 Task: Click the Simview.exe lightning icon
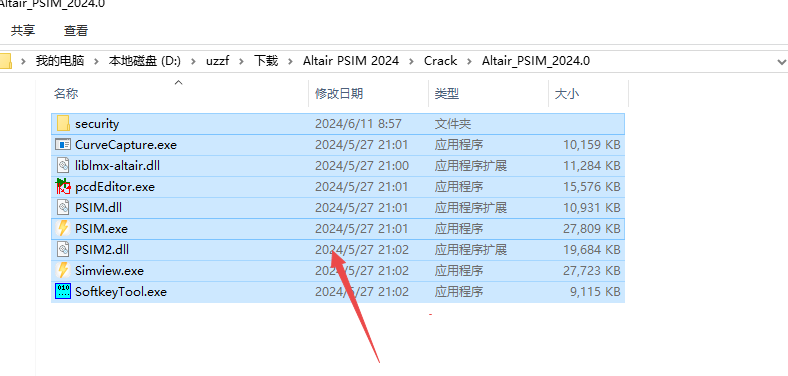(x=63, y=270)
